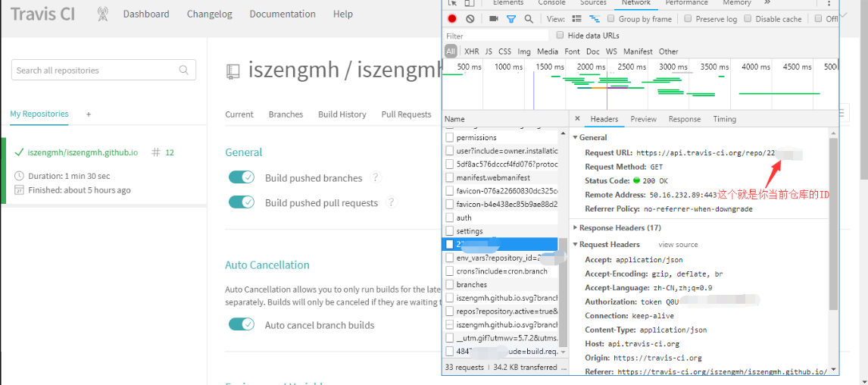Click the network Filter input field
Image resolution: width=868 pixels, height=385 pixels.
click(496, 36)
